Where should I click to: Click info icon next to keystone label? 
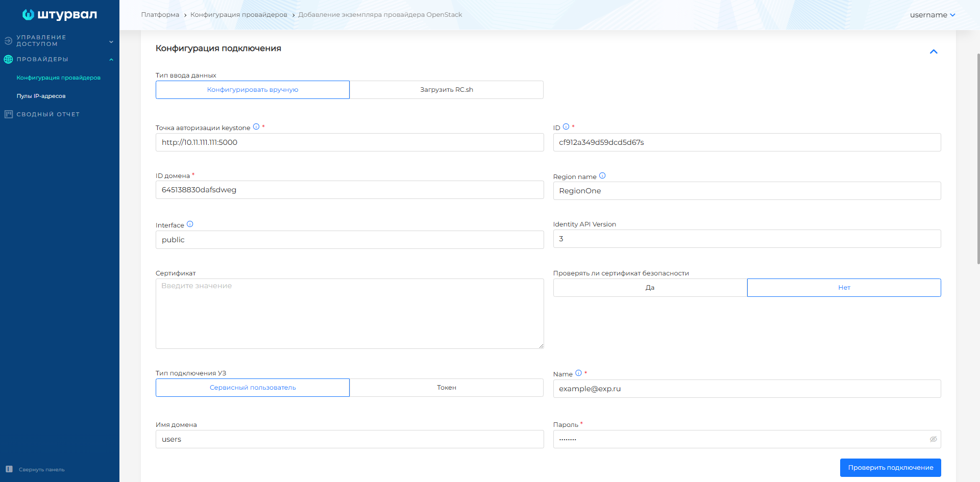256,127
